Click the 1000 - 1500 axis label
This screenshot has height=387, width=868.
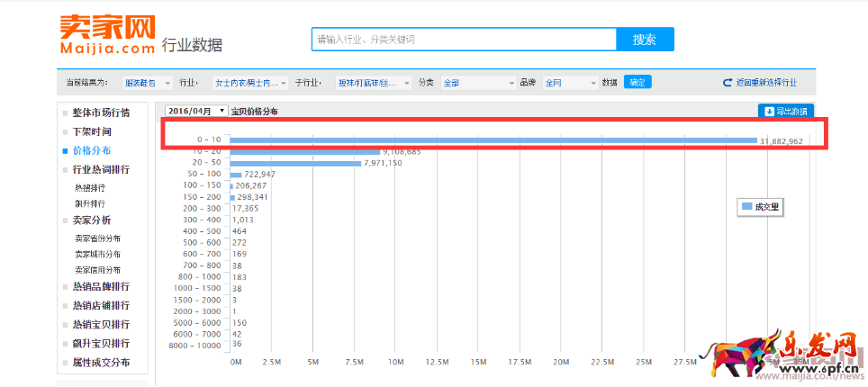click(197, 289)
